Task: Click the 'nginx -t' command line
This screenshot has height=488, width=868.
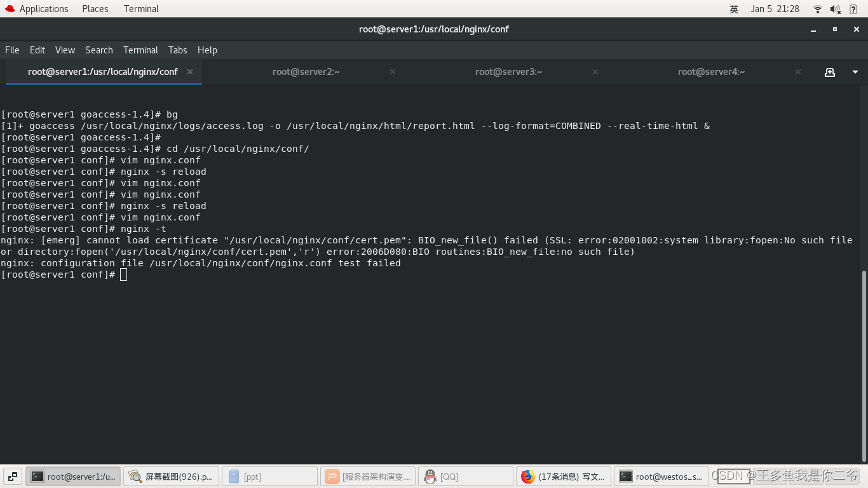Action: (x=83, y=229)
